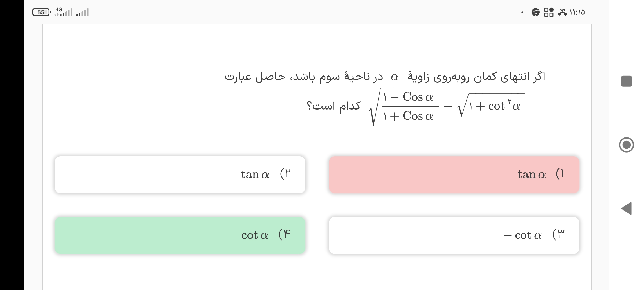Tap the missed call status icon

(x=562, y=12)
